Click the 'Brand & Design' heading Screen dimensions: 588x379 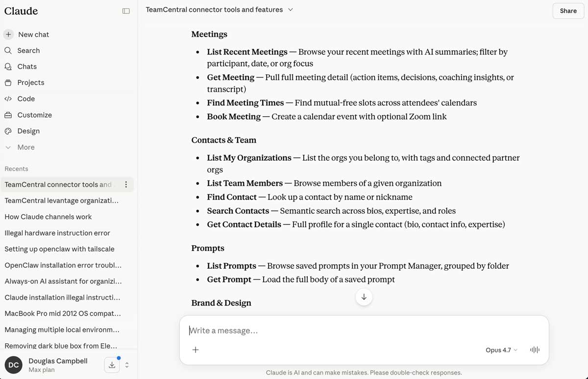[x=221, y=303]
